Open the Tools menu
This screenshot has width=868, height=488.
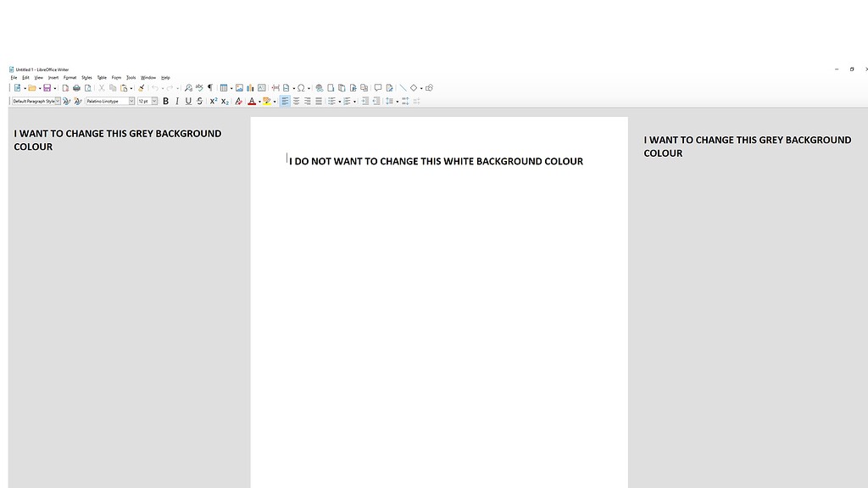[131, 76]
